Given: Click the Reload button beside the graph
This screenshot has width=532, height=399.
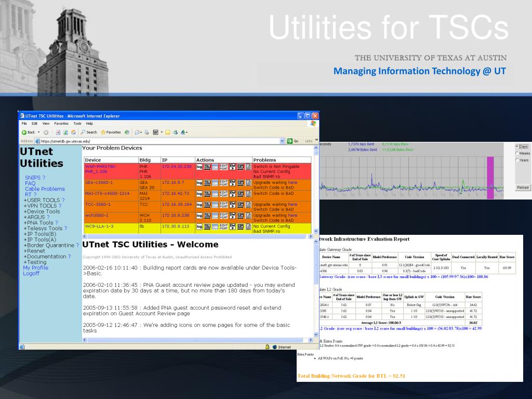Looking at the screenshot, I should click(x=523, y=187).
